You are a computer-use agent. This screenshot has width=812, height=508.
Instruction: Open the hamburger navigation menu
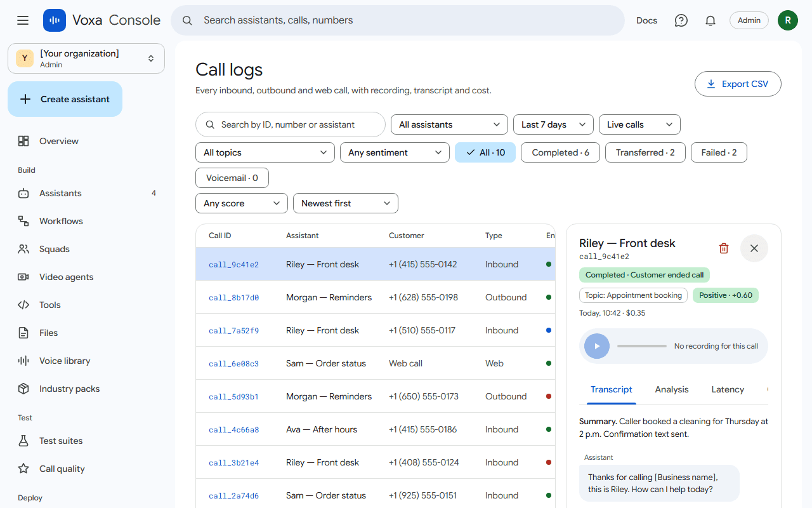23,20
